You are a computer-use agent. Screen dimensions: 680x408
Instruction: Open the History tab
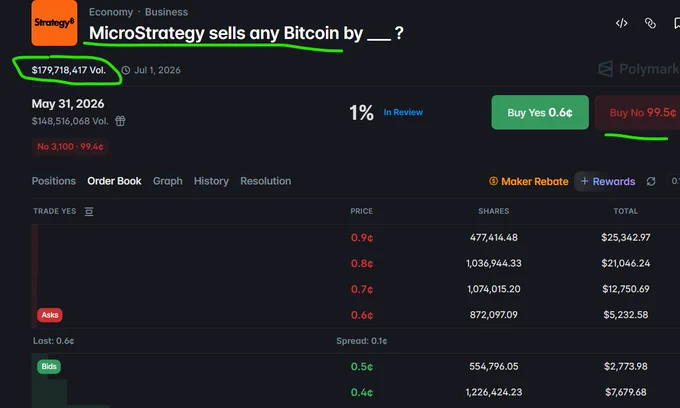click(x=211, y=181)
